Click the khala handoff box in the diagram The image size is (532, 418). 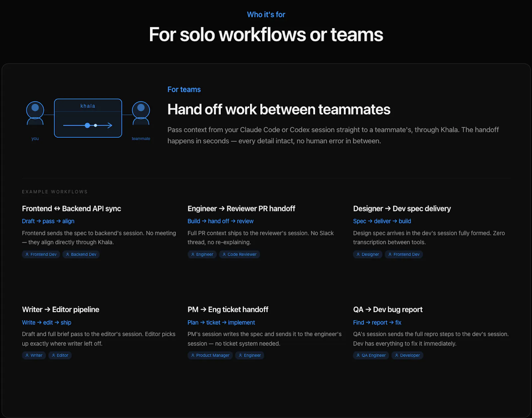[88, 118]
